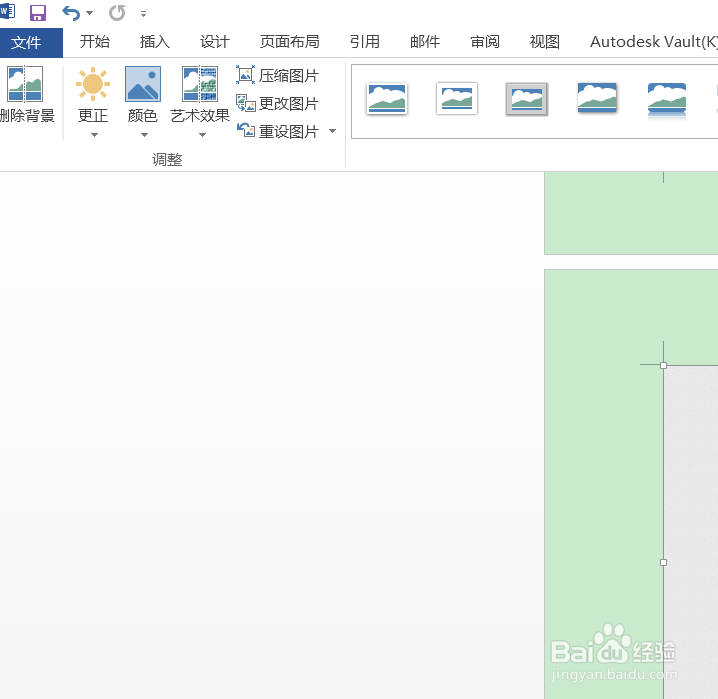Click the 艺术效果 artistic effects icon

coord(200,84)
